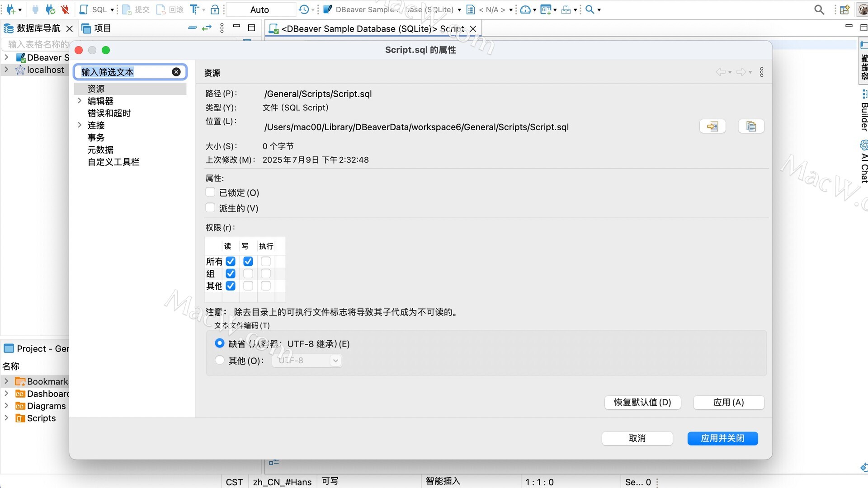Switch to the 项目 tab
Viewport: 868px width, 488px height.
point(96,28)
